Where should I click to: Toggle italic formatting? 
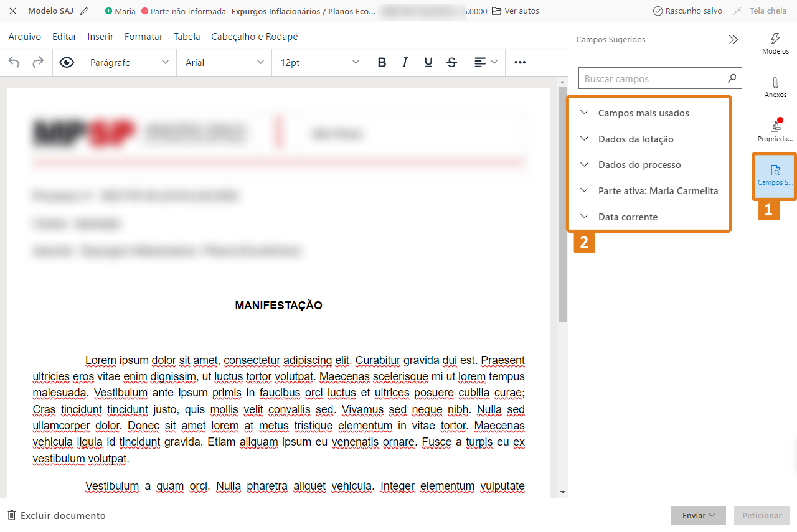[405, 62]
